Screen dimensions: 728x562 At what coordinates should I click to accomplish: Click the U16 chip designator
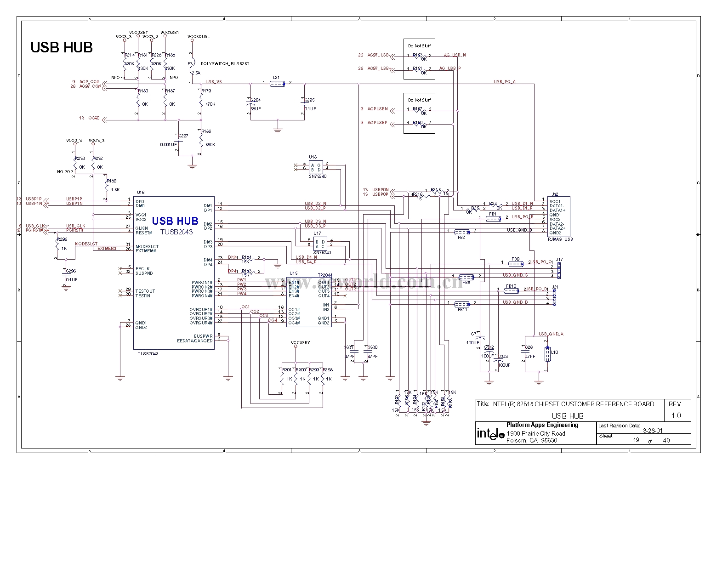point(141,193)
